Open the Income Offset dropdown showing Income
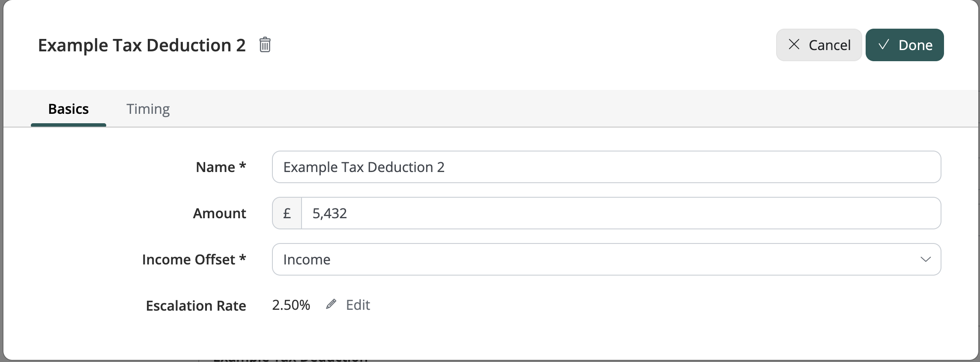Viewport: 980px width, 362px height. 600,259
